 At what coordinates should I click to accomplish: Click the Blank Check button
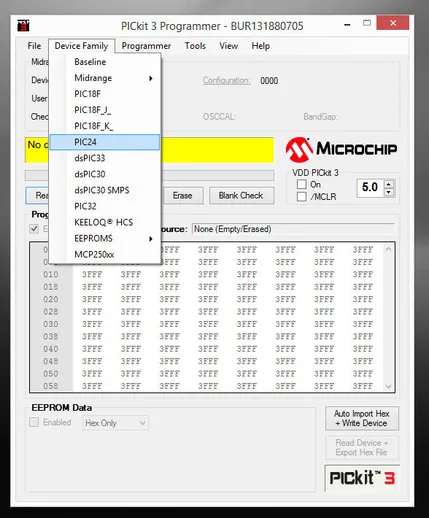click(x=241, y=195)
